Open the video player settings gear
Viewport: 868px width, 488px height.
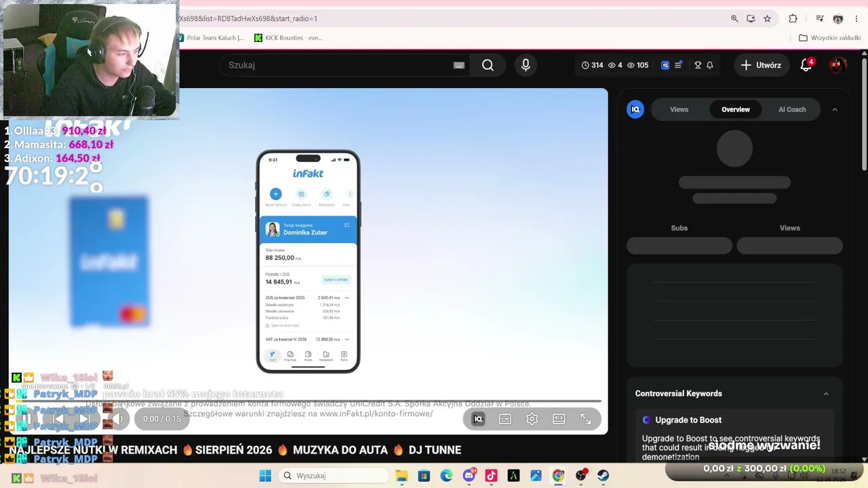coord(532,419)
